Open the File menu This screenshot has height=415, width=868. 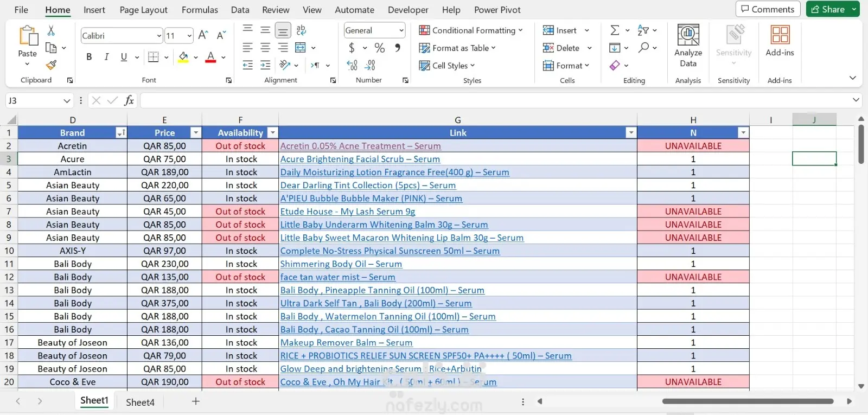[x=21, y=10]
